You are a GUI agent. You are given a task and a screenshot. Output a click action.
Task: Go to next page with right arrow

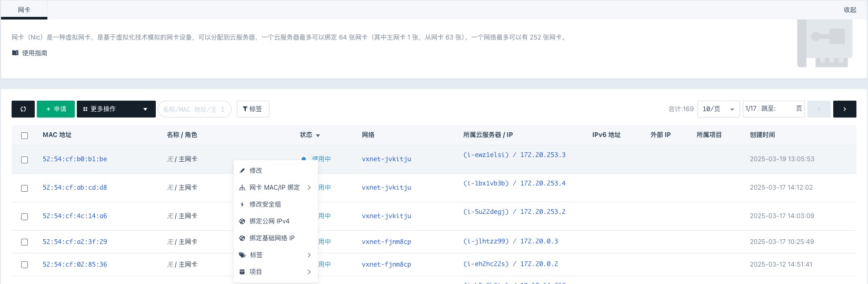tap(844, 109)
